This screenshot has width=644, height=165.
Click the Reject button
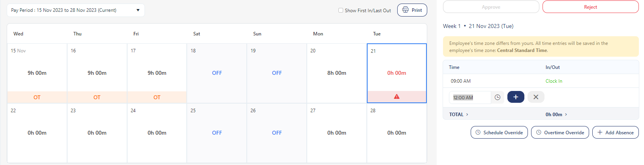pos(590,7)
